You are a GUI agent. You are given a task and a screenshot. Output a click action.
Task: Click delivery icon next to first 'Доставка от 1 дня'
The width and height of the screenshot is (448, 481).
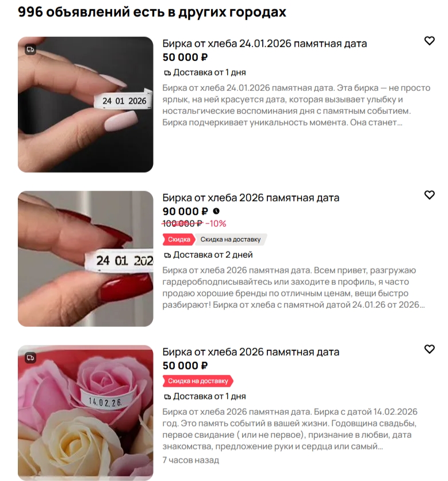click(x=167, y=73)
